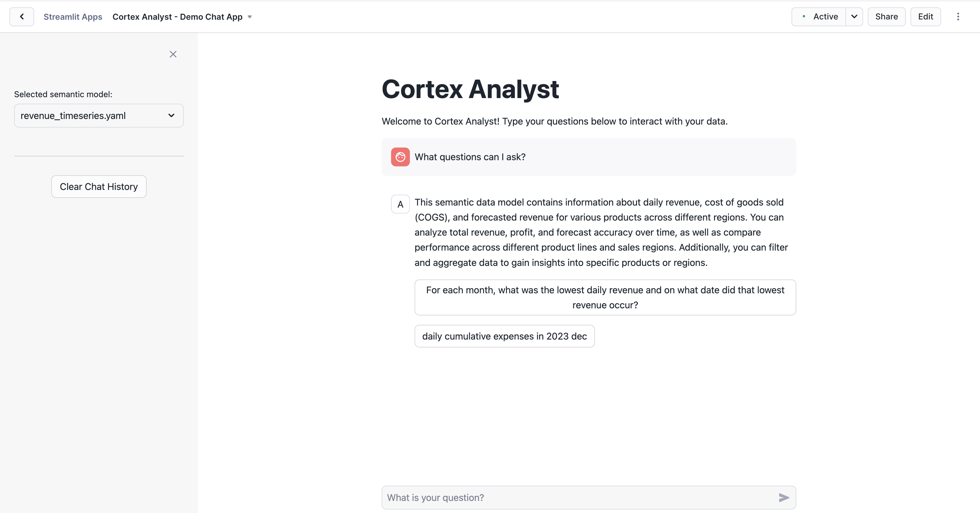The width and height of the screenshot is (980, 513).
Task: Expand the Cortex Analyst app title dropdown
Action: point(250,17)
